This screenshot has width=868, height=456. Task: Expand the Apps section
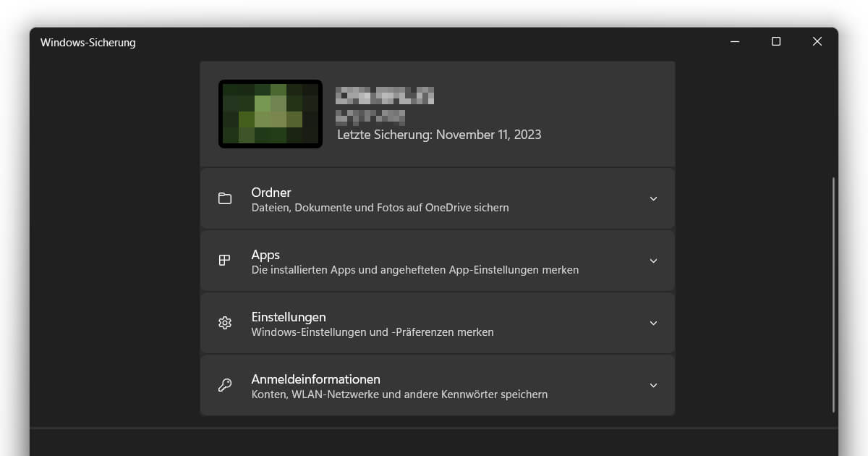(x=653, y=260)
